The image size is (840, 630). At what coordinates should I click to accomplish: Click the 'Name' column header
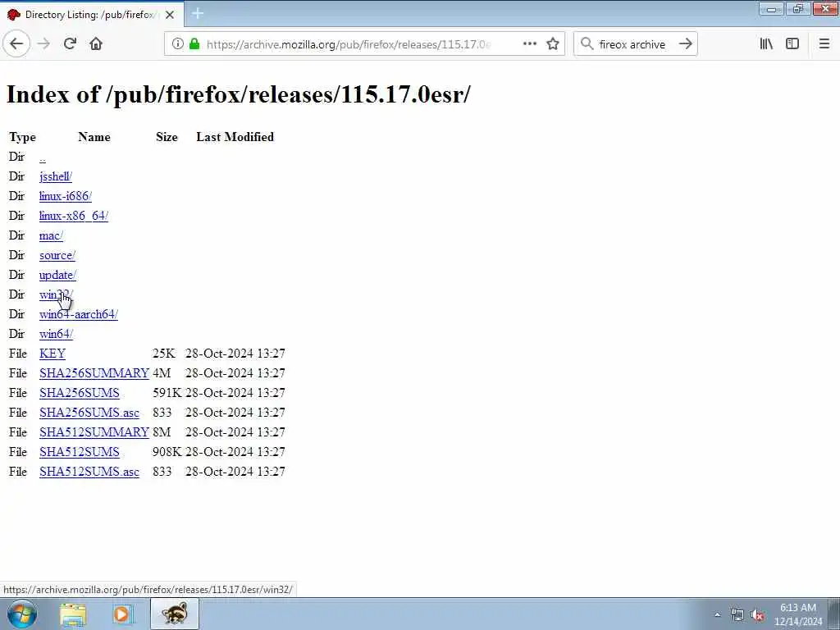coord(94,137)
